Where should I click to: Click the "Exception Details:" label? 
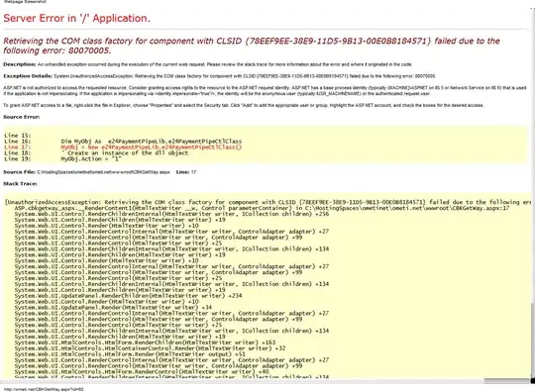tap(28, 76)
